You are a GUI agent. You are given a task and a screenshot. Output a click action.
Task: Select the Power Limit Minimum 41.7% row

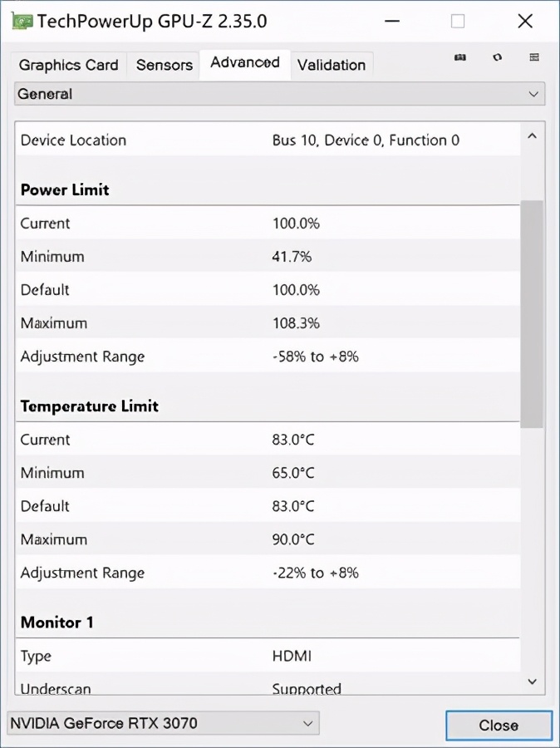268,257
